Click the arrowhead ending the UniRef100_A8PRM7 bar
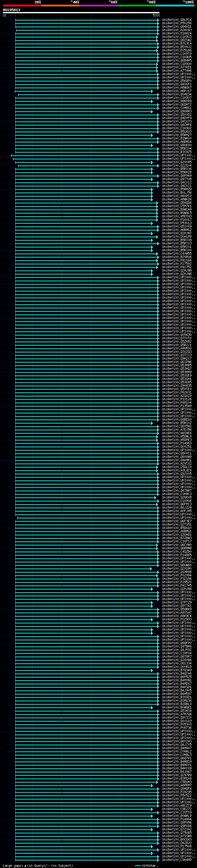Viewport: 197px width, 868px height. coord(152,785)
